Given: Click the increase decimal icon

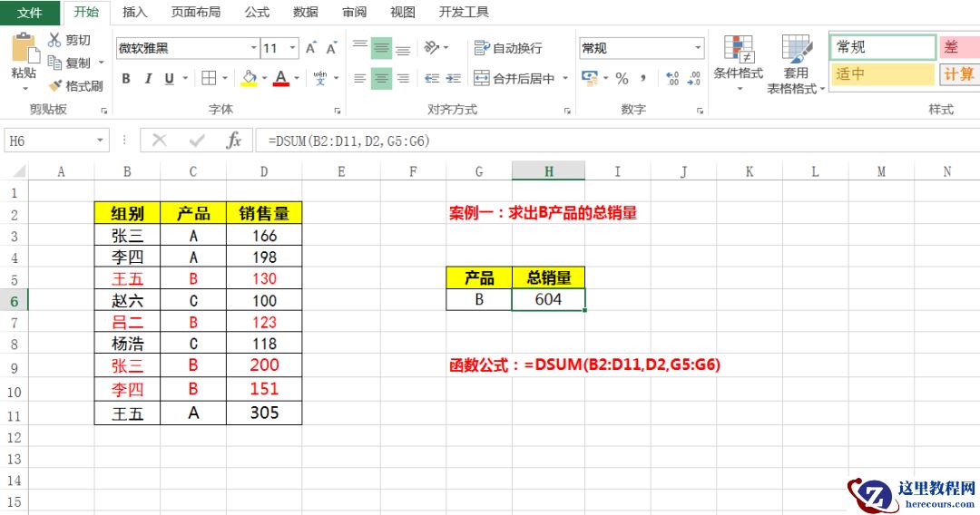Looking at the screenshot, I should [x=672, y=78].
